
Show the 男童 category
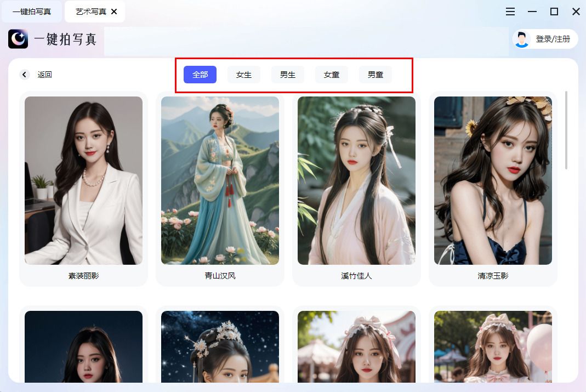pos(375,75)
